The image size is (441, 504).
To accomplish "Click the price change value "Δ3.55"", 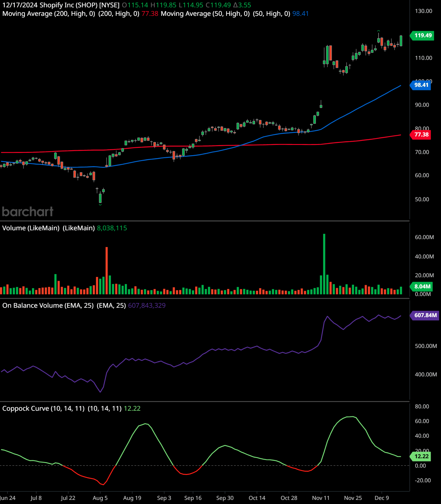I will 242,5.
